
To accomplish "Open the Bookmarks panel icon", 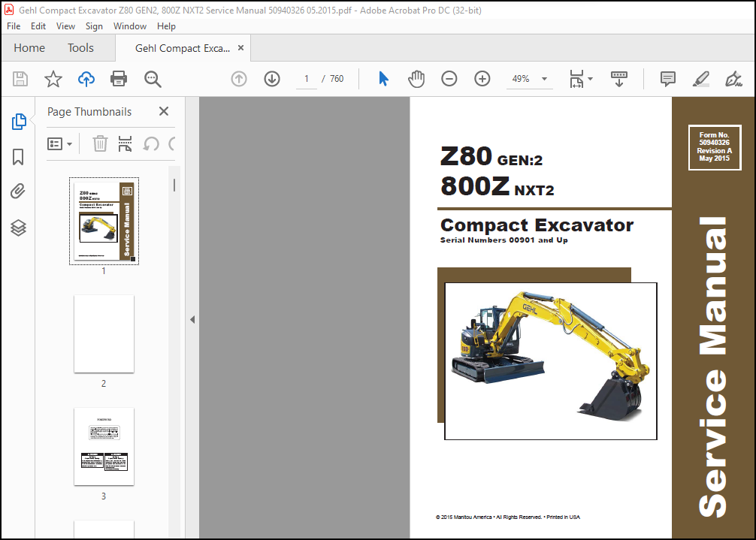I will (x=18, y=156).
